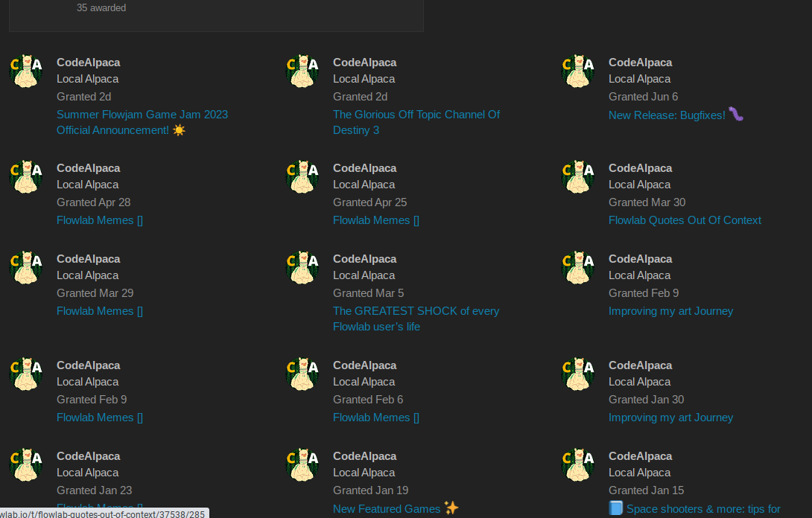Click 'Local Alpaca' title in Granted Apr 28 entry
Image resolution: width=812 pixels, height=518 pixels.
coord(87,185)
